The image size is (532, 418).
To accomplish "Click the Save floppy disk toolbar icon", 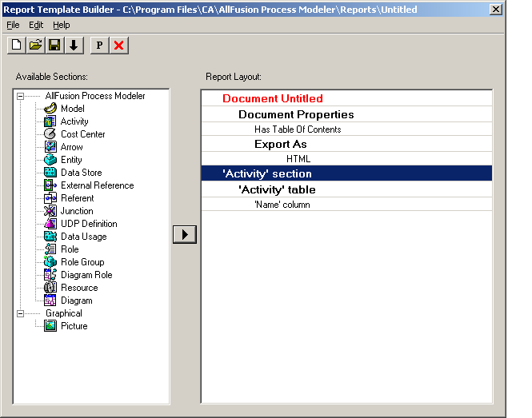I will pos(54,45).
